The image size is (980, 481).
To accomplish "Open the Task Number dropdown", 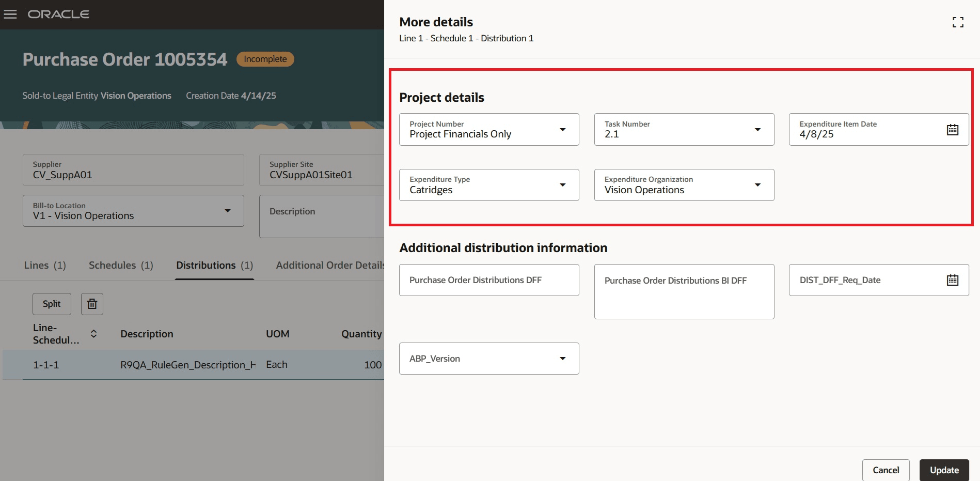I will 757,130.
